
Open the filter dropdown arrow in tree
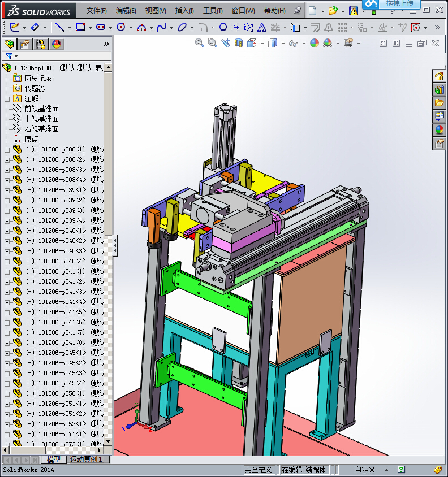pos(16,56)
